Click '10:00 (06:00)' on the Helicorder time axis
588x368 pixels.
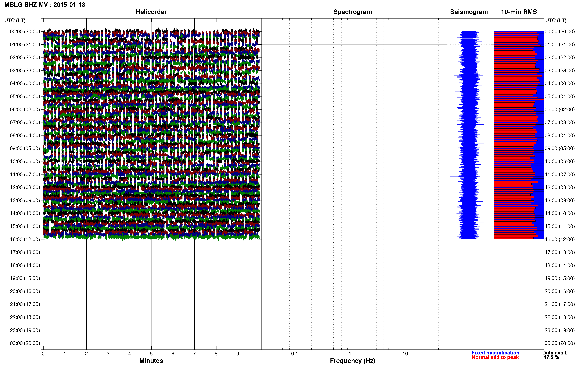pos(25,161)
